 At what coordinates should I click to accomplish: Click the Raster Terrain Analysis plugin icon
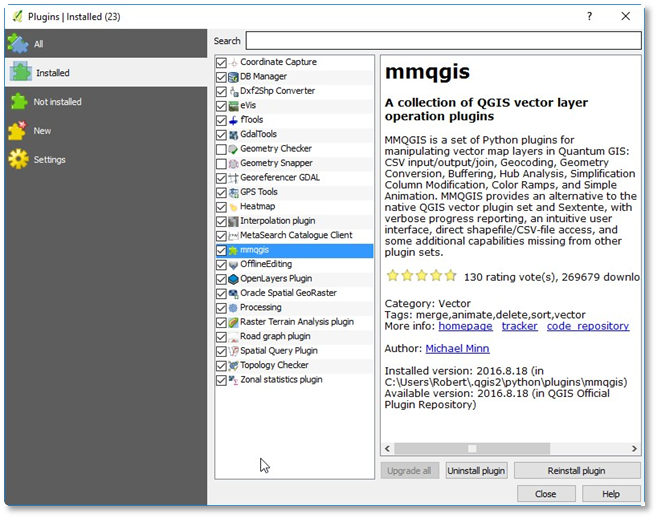(233, 322)
